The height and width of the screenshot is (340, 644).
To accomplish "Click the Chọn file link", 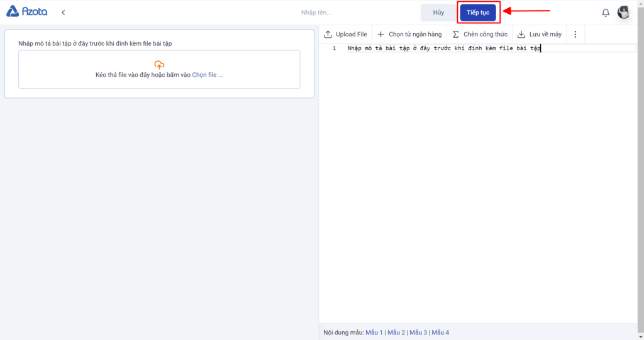I will click(x=208, y=75).
